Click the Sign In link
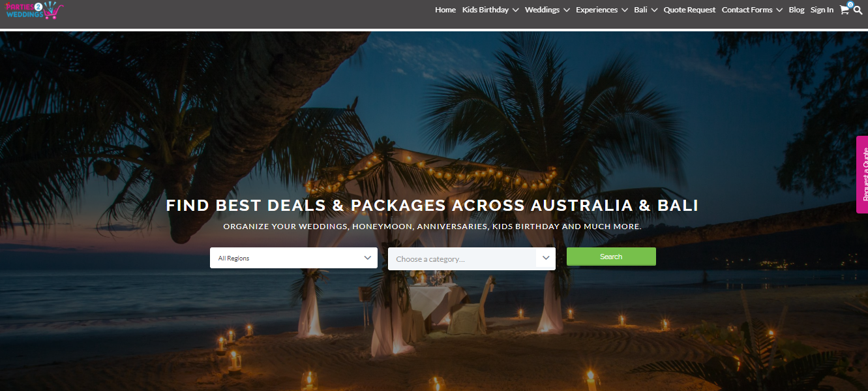Viewport: 868px width, 391px height. pyautogui.click(x=822, y=10)
